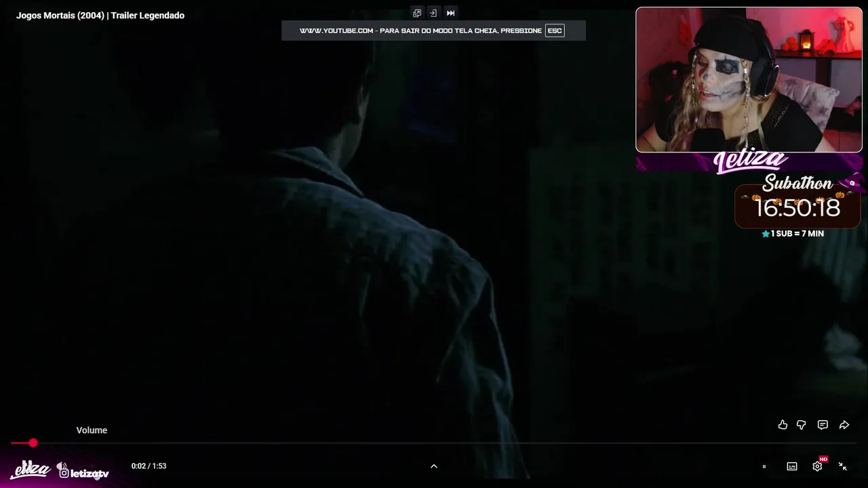Image resolution: width=868 pixels, height=488 pixels.
Task: Toggle subtitles/closed captions button
Action: [x=791, y=466]
